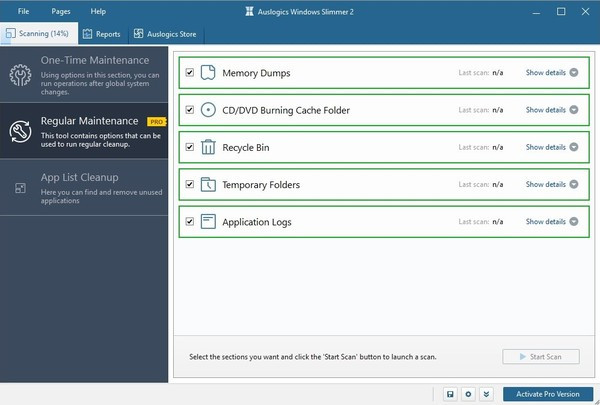Screen dimensions: 600x405
Task: Expand Show details for Temporary Folders
Action: [552, 184]
